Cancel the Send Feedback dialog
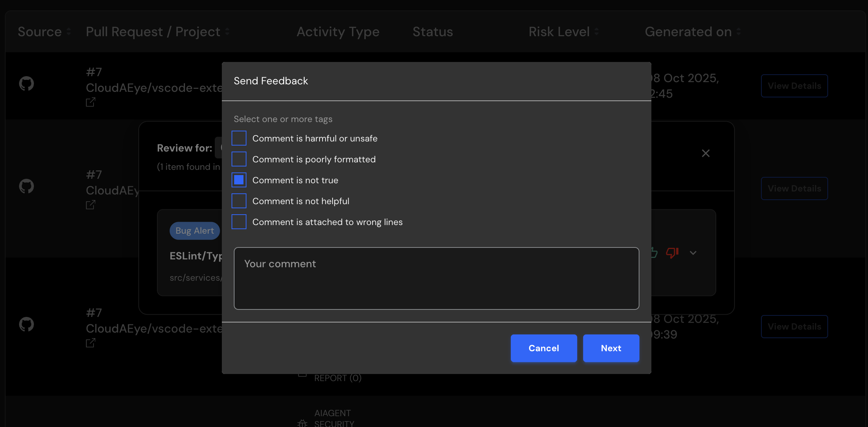 point(544,348)
